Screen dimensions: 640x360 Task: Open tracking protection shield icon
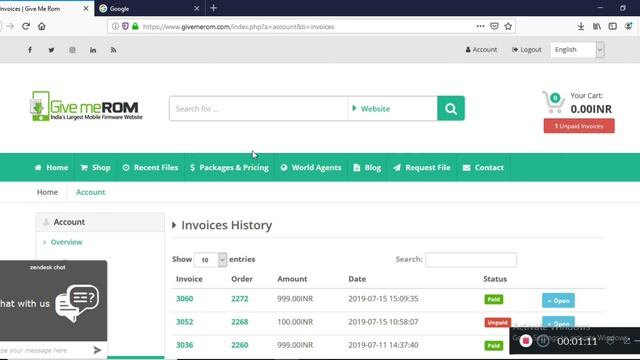(125, 27)
